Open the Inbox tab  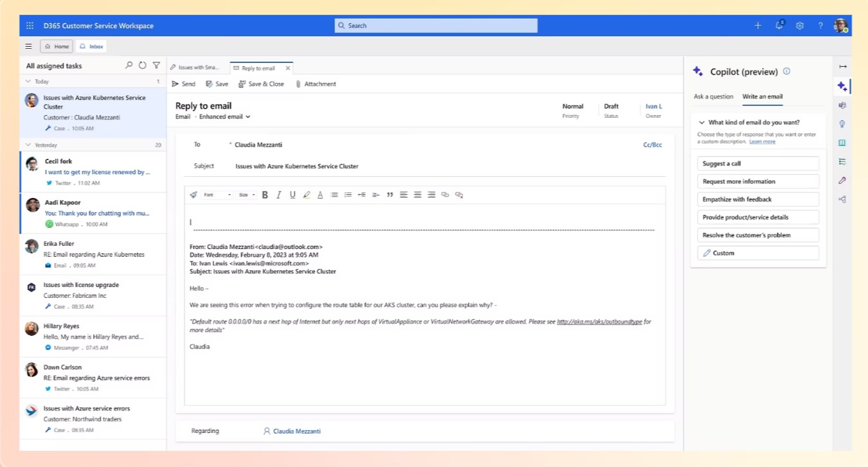click(x=91, y=46)
